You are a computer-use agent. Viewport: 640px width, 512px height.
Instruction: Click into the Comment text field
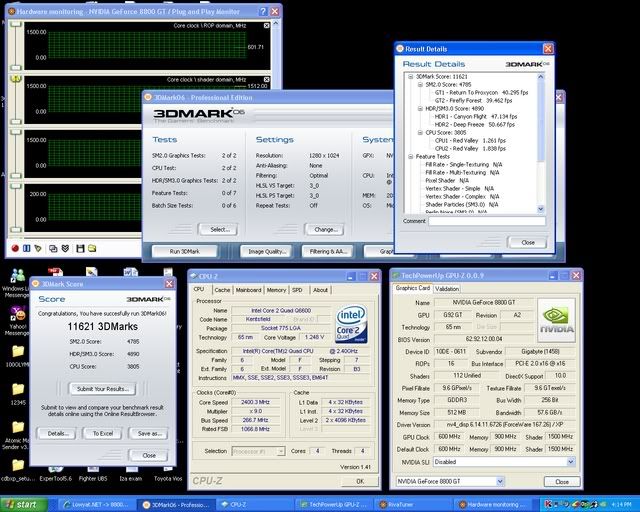[x=487, y=221]
